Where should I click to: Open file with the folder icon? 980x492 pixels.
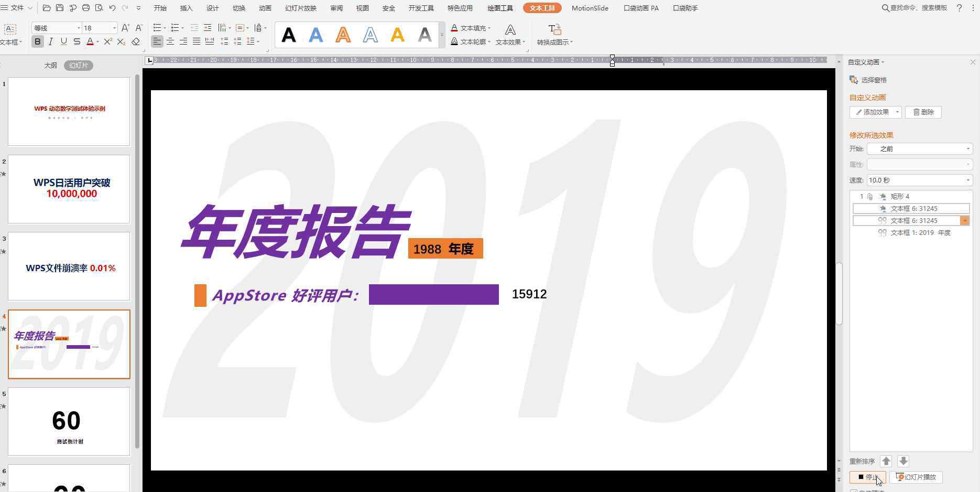click(x=47, y=8)
